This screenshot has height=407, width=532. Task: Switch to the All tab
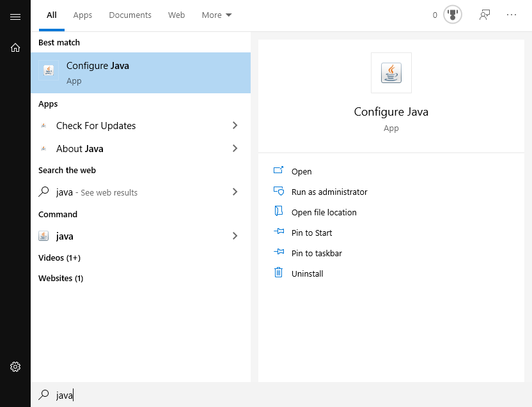tap(52, 15)
